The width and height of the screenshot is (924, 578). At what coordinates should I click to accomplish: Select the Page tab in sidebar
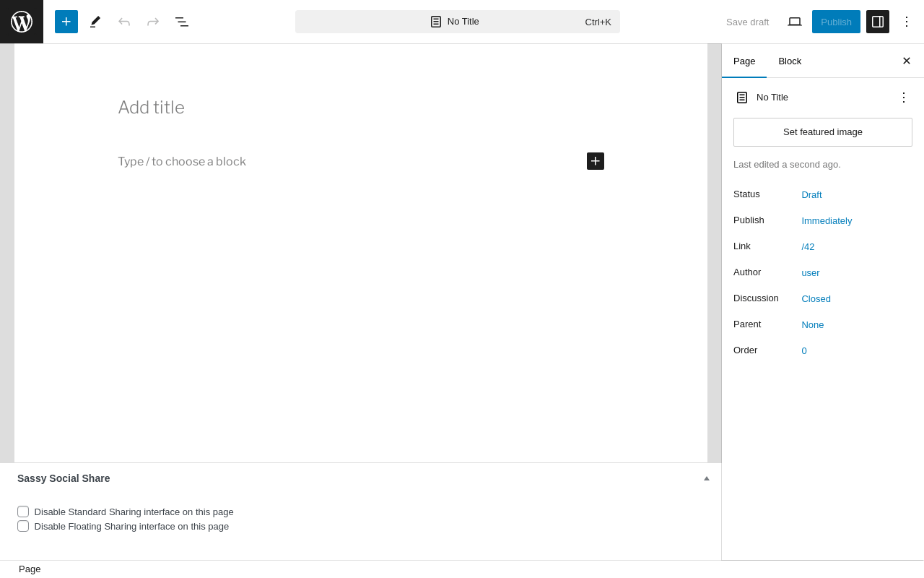pyautogui.click(x=744, y=61)
